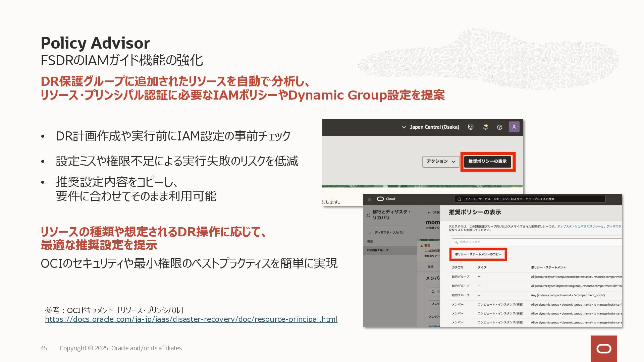This screenshot has width=644, height=362.
Task: Click the 推奨ポリシーの表示 button
Action: pyautogui.click(x=487, y=162)
